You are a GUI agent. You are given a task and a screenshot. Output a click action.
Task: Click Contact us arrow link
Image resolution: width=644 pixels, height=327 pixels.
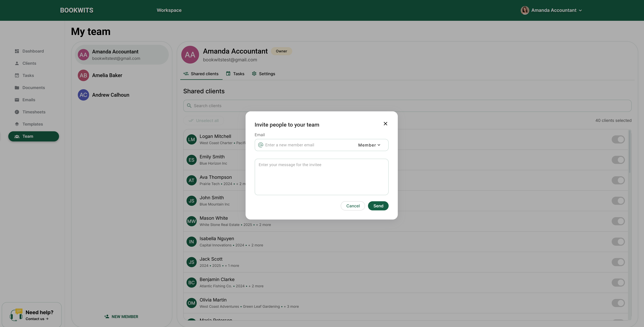tap(37, 319)
